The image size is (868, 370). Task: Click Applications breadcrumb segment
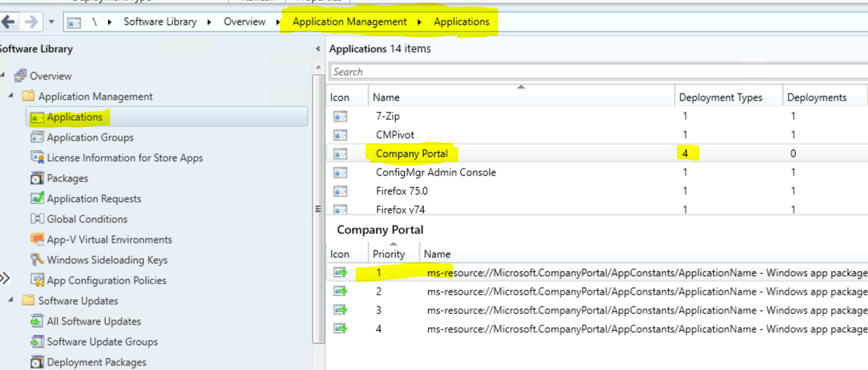pyautogui.click(x=462, y=22)
